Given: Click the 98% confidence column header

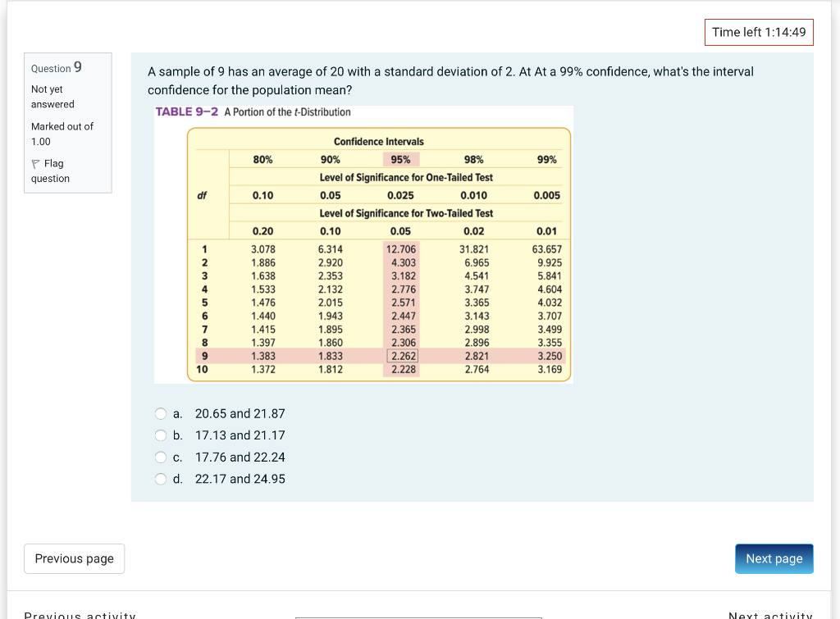Looking at the screenshot, I should pos(473,160).
